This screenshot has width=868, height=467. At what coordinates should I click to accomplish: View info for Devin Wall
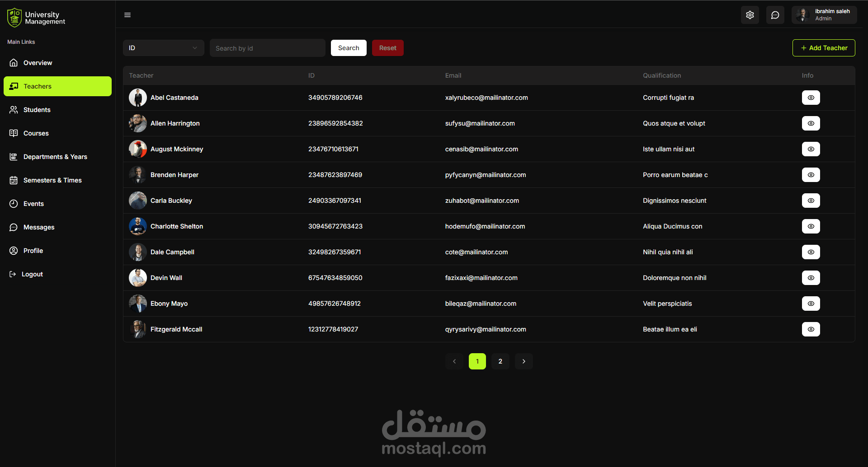pos(811,278)
